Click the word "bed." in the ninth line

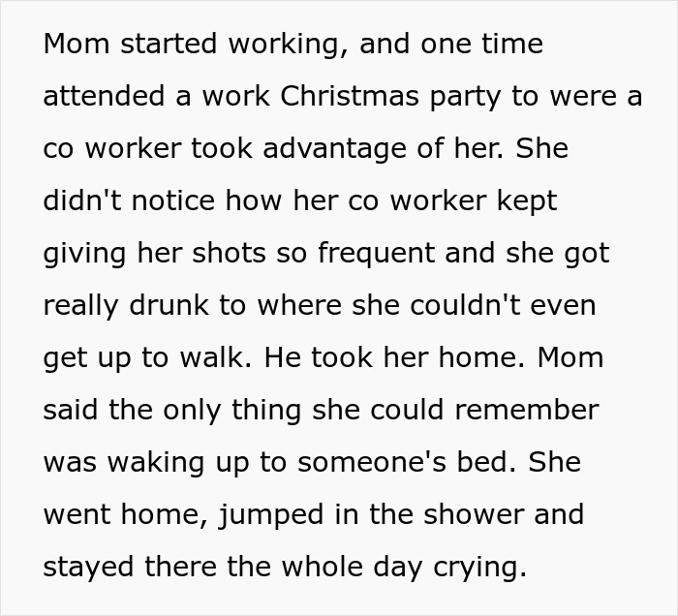point(487,462)
